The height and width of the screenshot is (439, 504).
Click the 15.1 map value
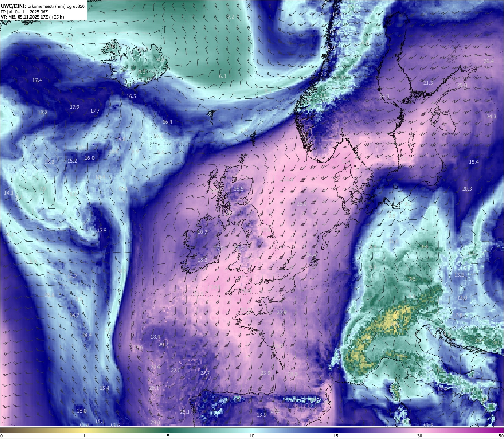coord(100,421)
